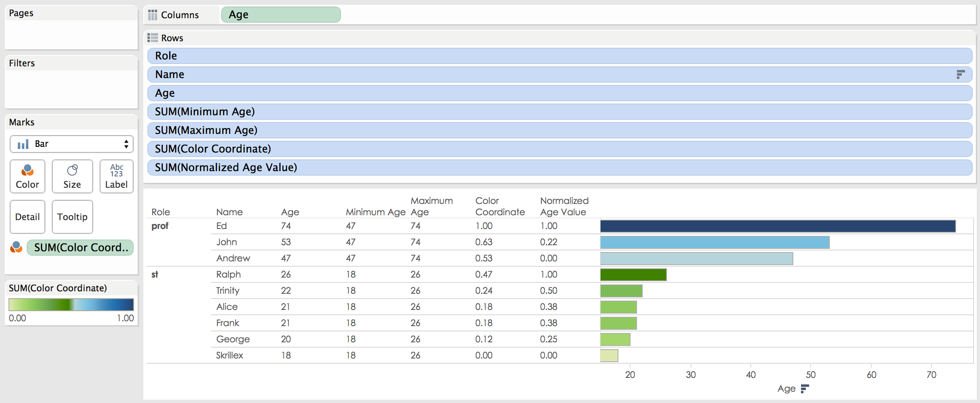Click the sort icon on Name pill

click(961, 74)
